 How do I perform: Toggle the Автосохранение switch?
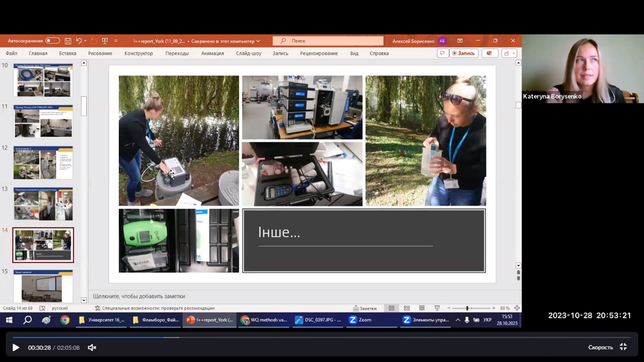click(52, 41)
